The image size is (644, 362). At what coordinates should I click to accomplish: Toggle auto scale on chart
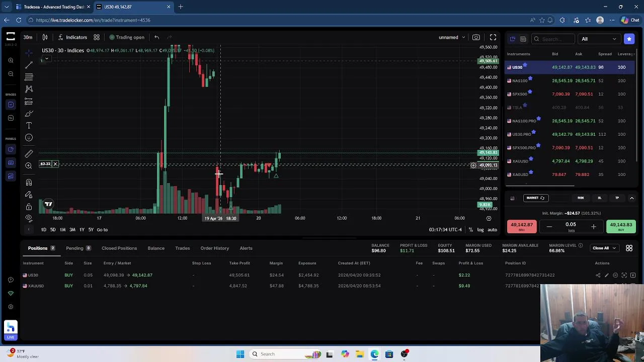492,230
